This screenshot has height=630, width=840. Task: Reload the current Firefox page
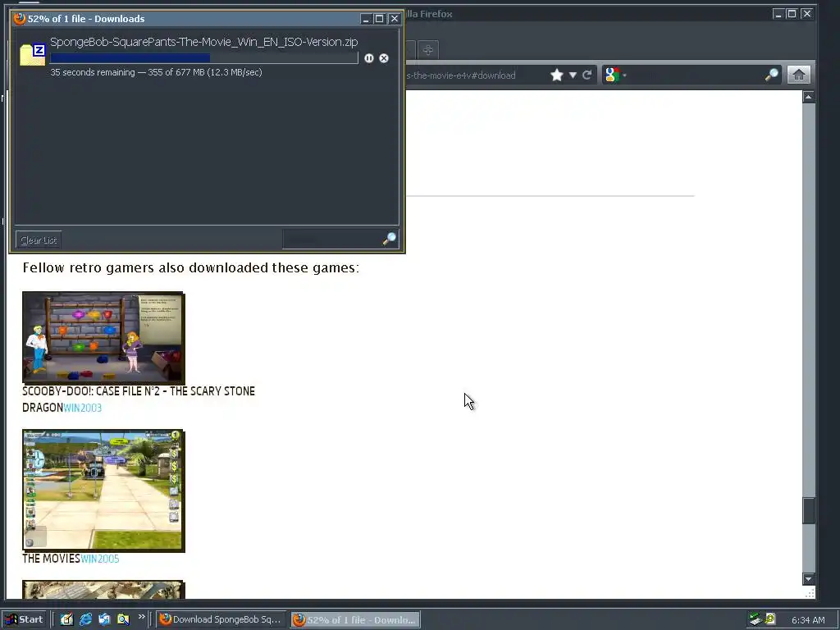587,75
